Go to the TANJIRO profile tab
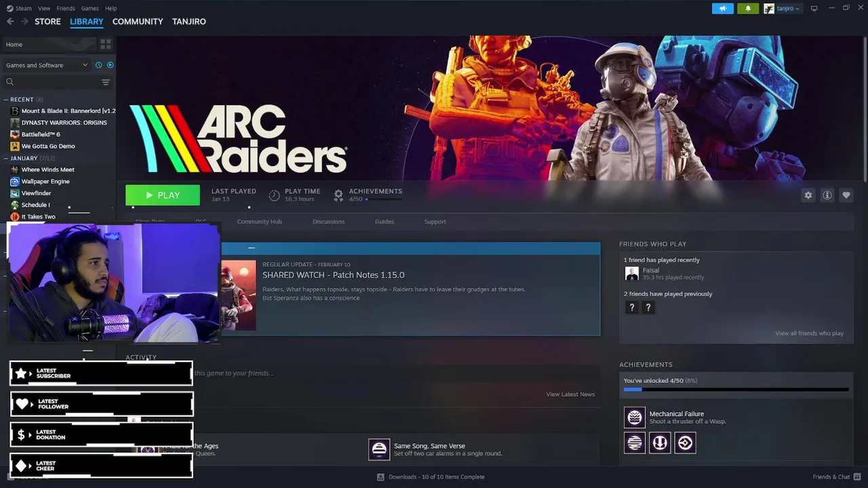This screenshot has height=488, width=868. pos(189,22)
